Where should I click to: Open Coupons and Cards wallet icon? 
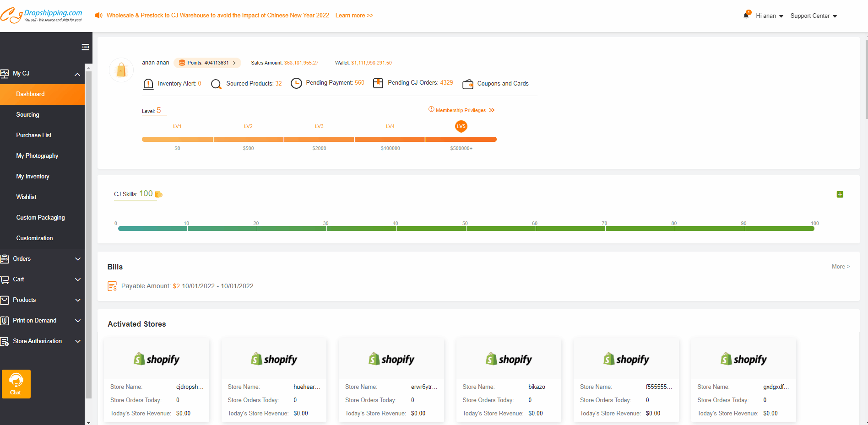(x=468, y=84)
